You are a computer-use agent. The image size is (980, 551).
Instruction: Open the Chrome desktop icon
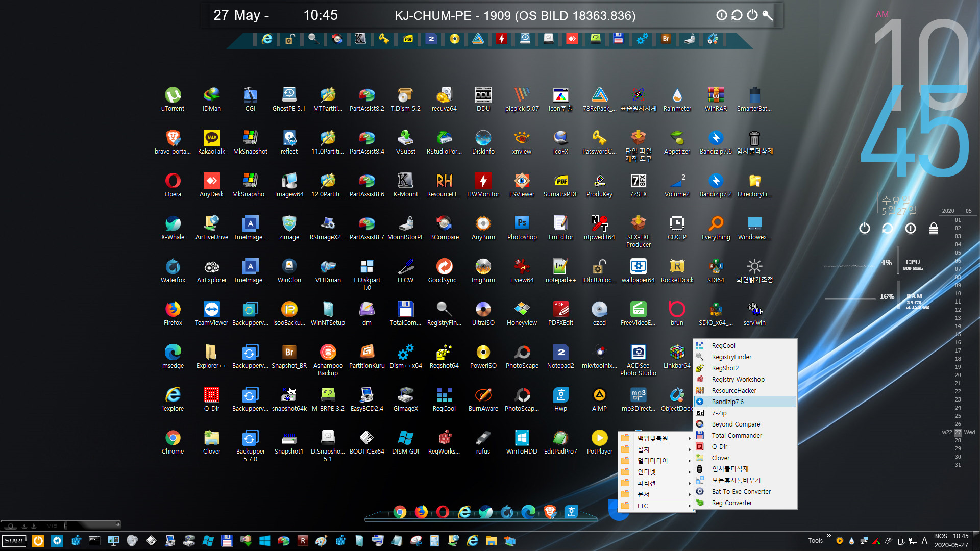(x=173, y=442)
